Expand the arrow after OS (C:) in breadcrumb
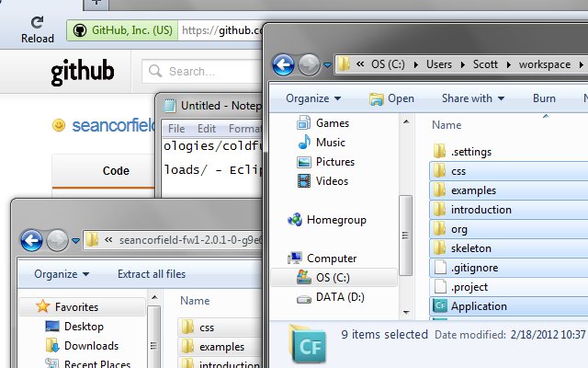 416,64
